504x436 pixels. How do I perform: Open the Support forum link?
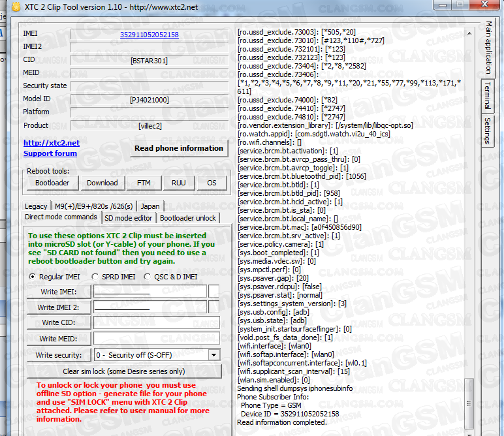click(x=50, y=153)
